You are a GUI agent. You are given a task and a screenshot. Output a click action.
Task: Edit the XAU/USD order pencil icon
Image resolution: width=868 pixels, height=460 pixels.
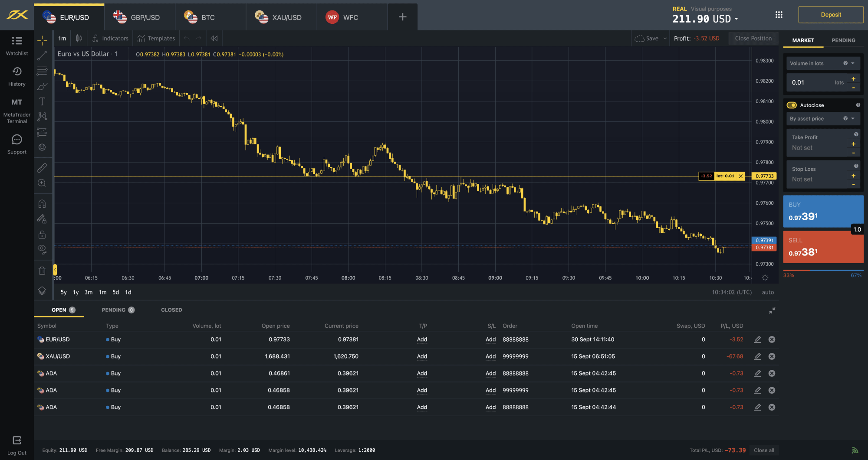tap(757, 356)
